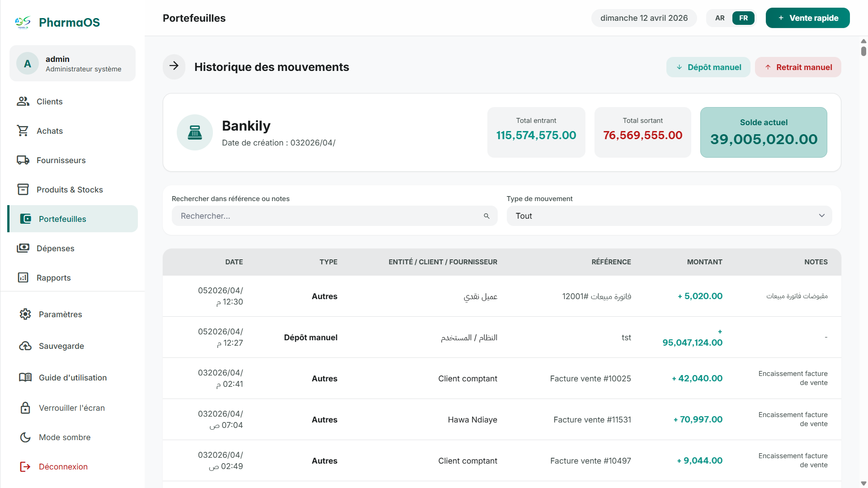Go to Produits & Stocks section
Screen dimensions: 868x488
click(70, 189)
